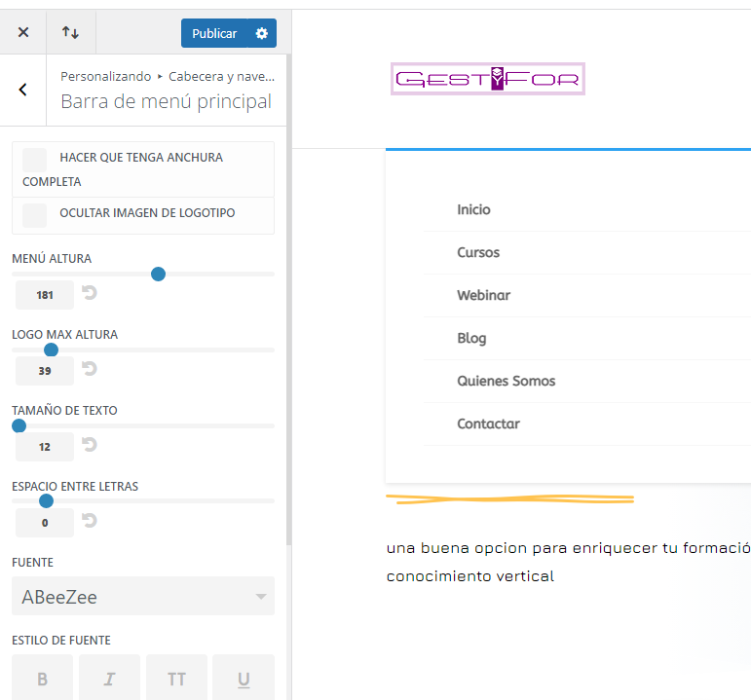This screenshot has width=751, height=700.
Task: Enable Hacer que tenga anchura completa checkbox
Action: 34,160
